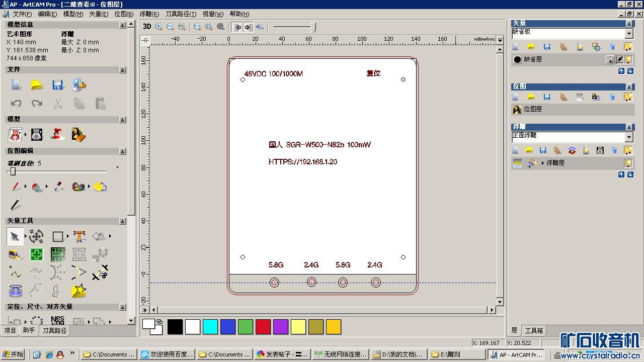Collapse the 模型信息 section
Viewport: 644px width, 362px height.
click(123, 25)
